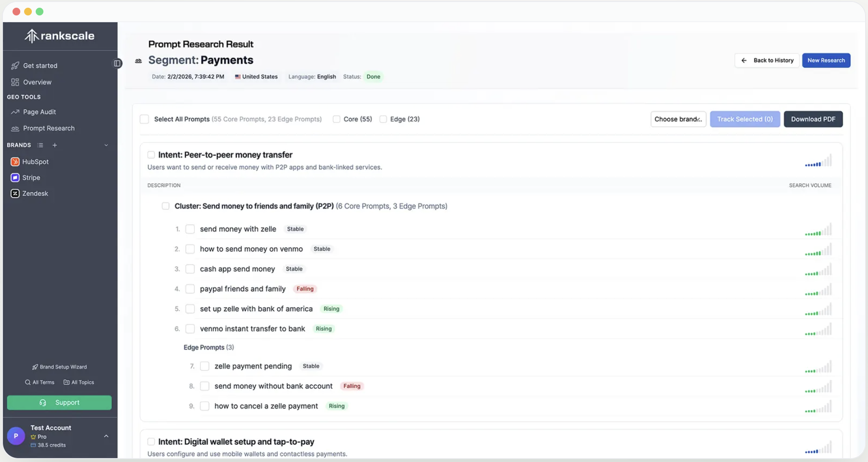
Task: Click the Stripe brand icon
Action: [x=15, y=177]
